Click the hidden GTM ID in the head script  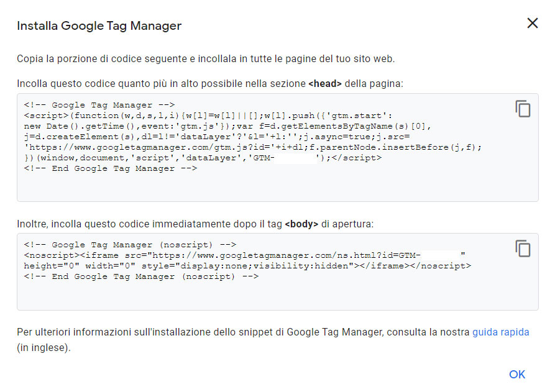click(295, 158)
